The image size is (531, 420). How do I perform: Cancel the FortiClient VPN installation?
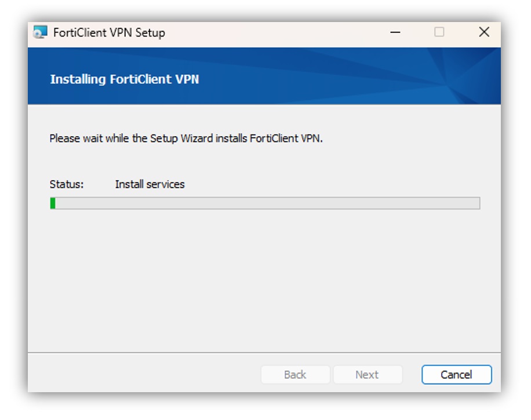point(456,375)
